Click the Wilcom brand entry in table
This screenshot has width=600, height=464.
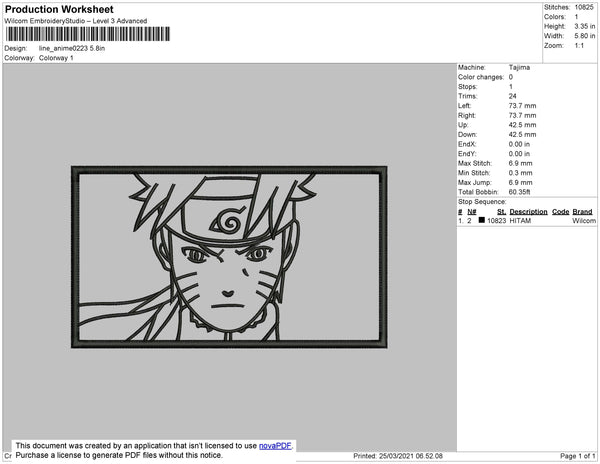pyautogui.click(x=583, y=220)
